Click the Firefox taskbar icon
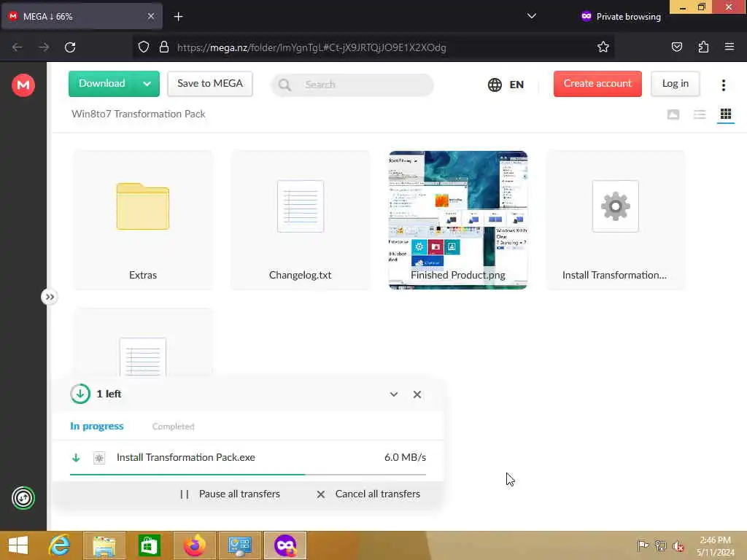 (194, 545)
